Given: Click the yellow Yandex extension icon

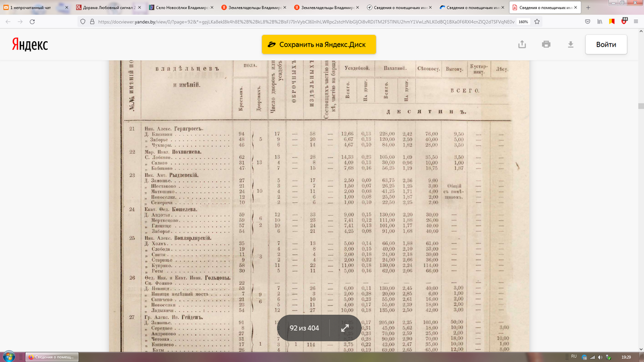Looking at the screenshot, I should click(x=612, y=22).
